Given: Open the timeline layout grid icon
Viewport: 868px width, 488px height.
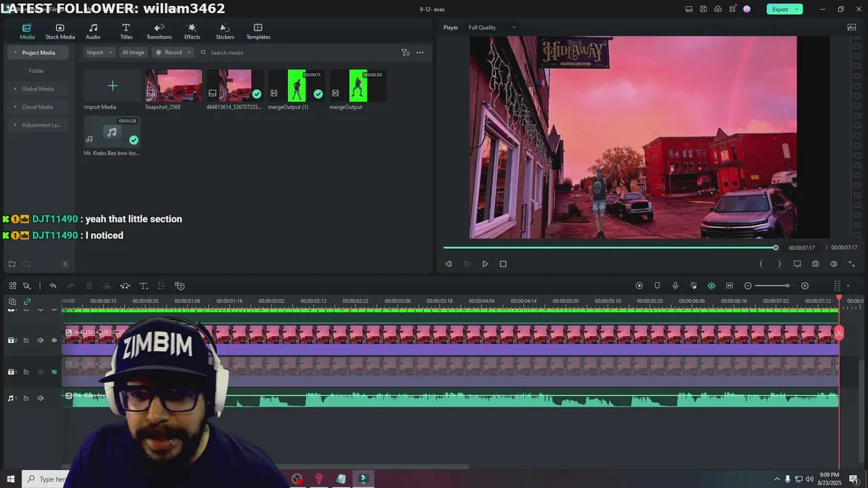Looking at the screenshot, I should [x=12, y=285].
